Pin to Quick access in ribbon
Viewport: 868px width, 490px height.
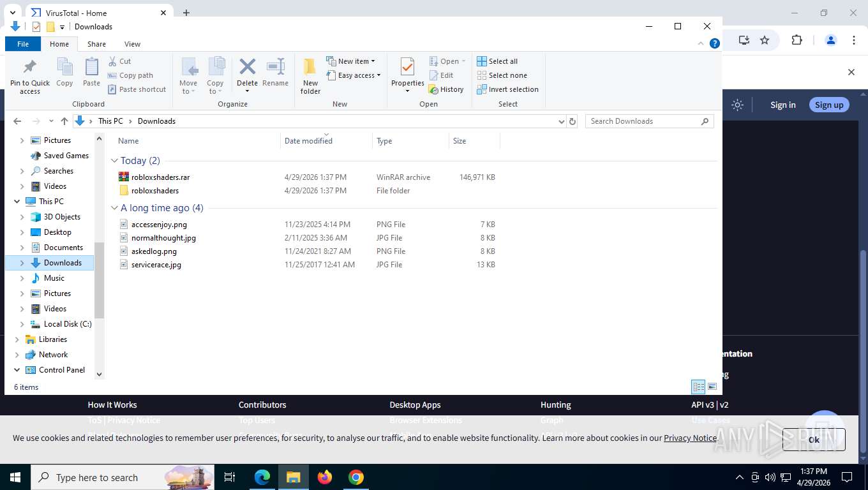click(x=29, y=77)
